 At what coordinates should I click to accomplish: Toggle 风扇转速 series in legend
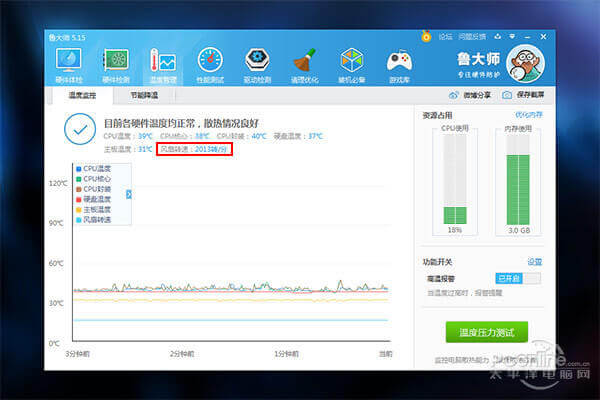coord(94,220)
